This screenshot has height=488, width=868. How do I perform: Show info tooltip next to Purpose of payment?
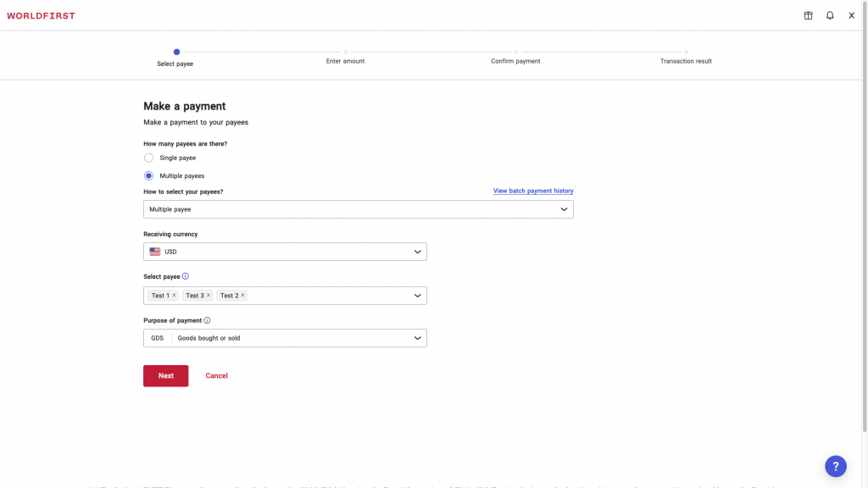207,320
